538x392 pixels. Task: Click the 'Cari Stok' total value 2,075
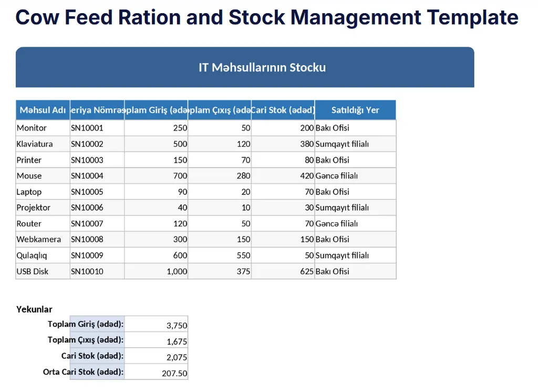click(x=156, y=357)
